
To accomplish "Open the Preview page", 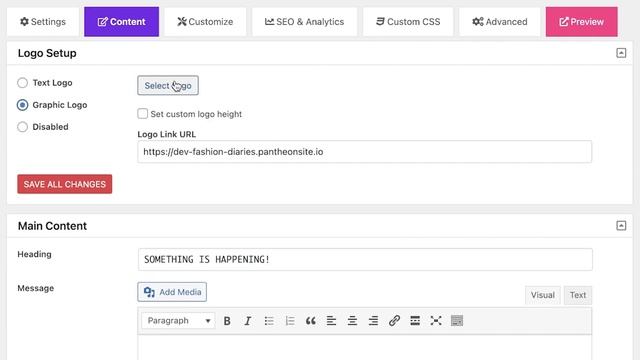I will click(582, 22).
